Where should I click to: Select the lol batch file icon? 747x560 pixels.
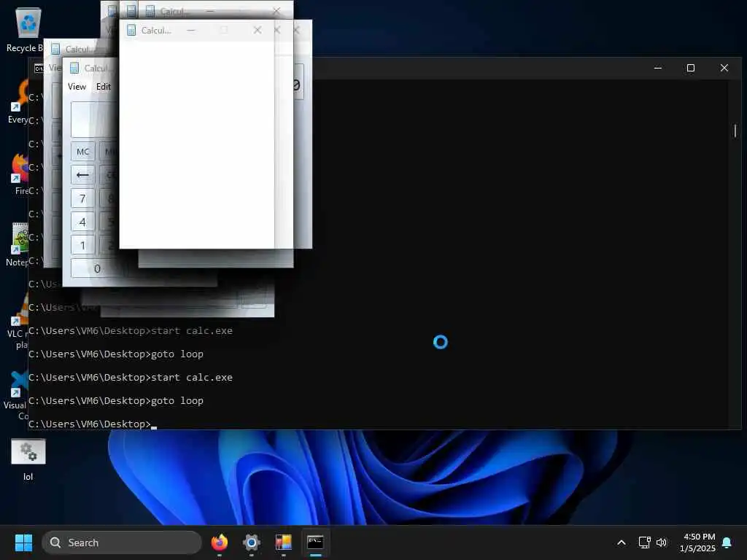[28, 459]
